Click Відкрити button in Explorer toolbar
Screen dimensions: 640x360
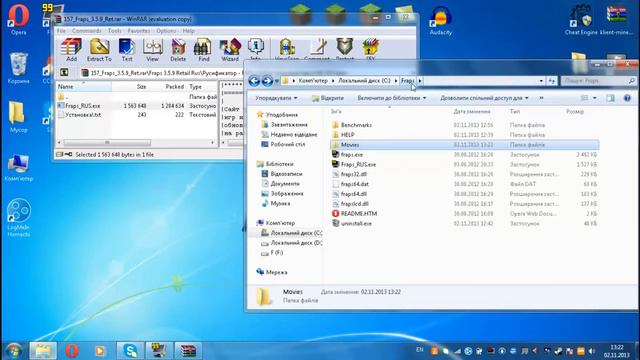coord(328,98)
